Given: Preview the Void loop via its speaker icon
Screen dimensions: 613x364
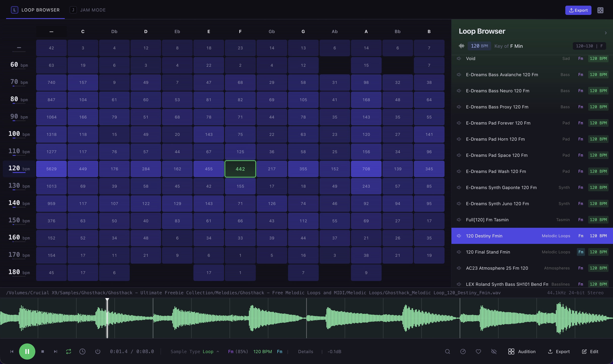Looking at the screenshot, I should (459, 58).
